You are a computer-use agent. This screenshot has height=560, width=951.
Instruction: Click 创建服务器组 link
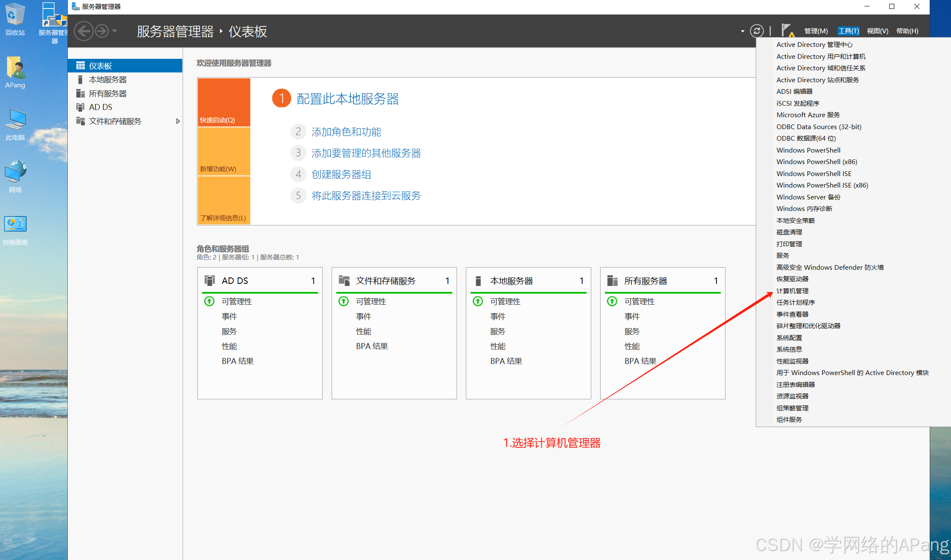point(341,174)
